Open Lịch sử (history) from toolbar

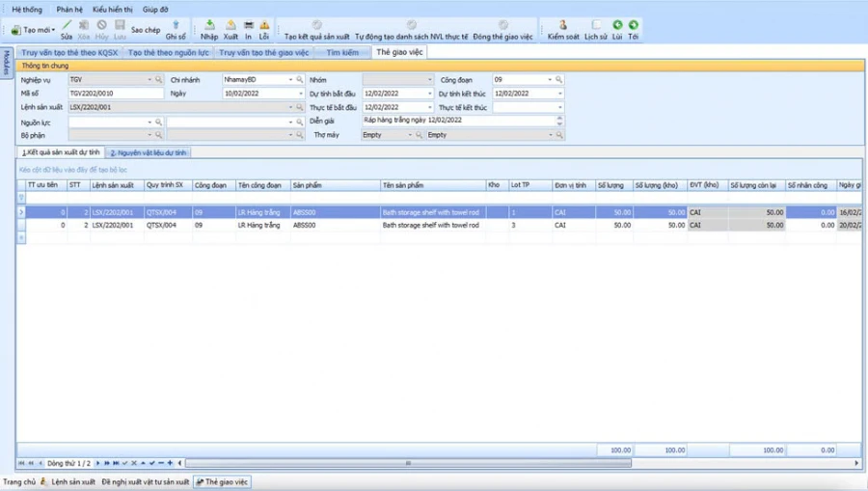click(x=596, y=31)
